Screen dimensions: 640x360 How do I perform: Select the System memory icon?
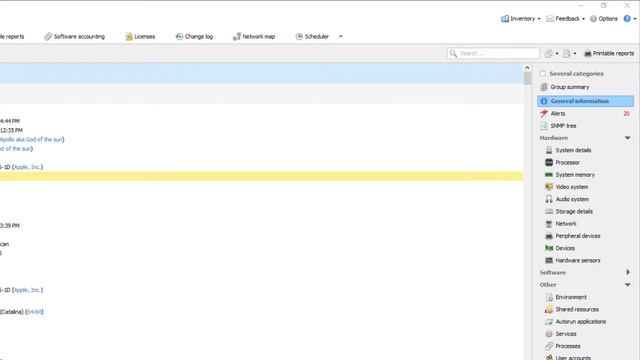(549, 175)
